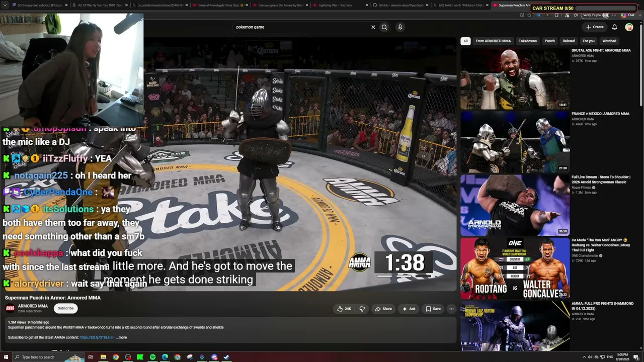
Task: Open the Rodtang vs. Walter Goncalves thumbnail
Action: [515, 268]
